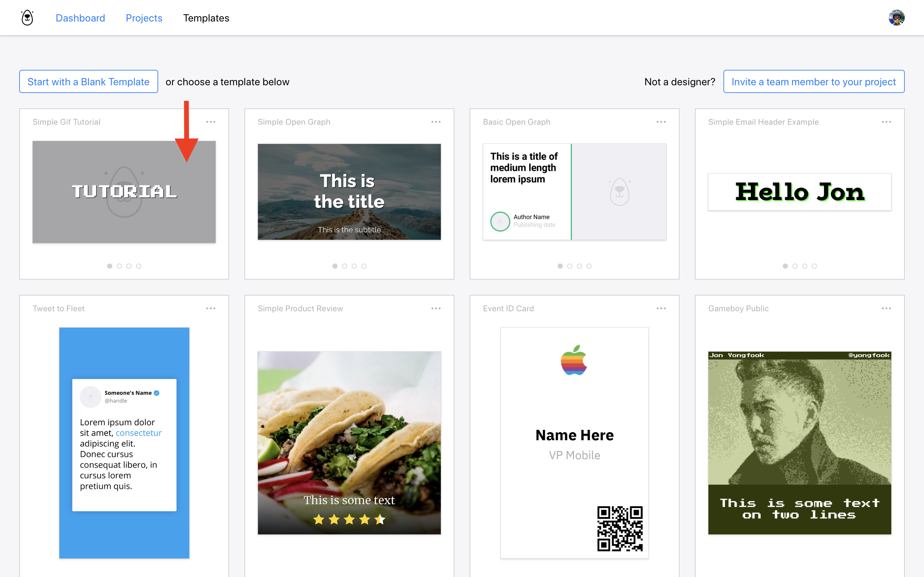The image size is (924, 577).
Task: Open Tweet to Fleet three-dot options menu
Action: pyautogui.click(x=211, y=308)
